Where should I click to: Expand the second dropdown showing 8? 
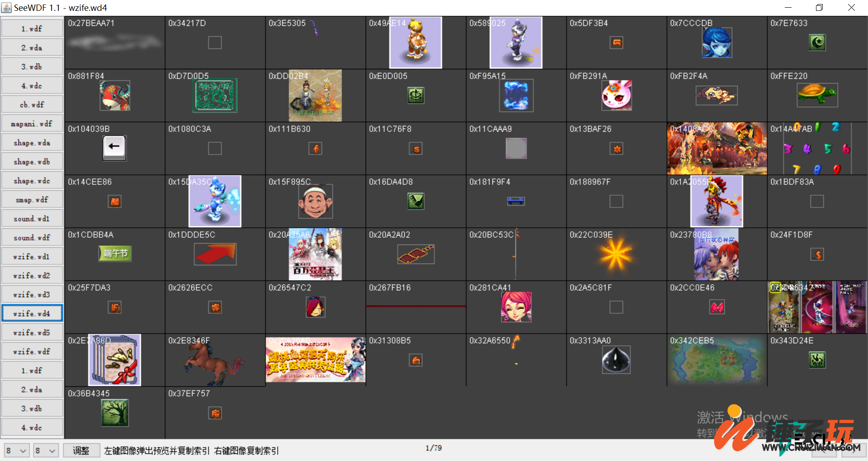(46, 451)
